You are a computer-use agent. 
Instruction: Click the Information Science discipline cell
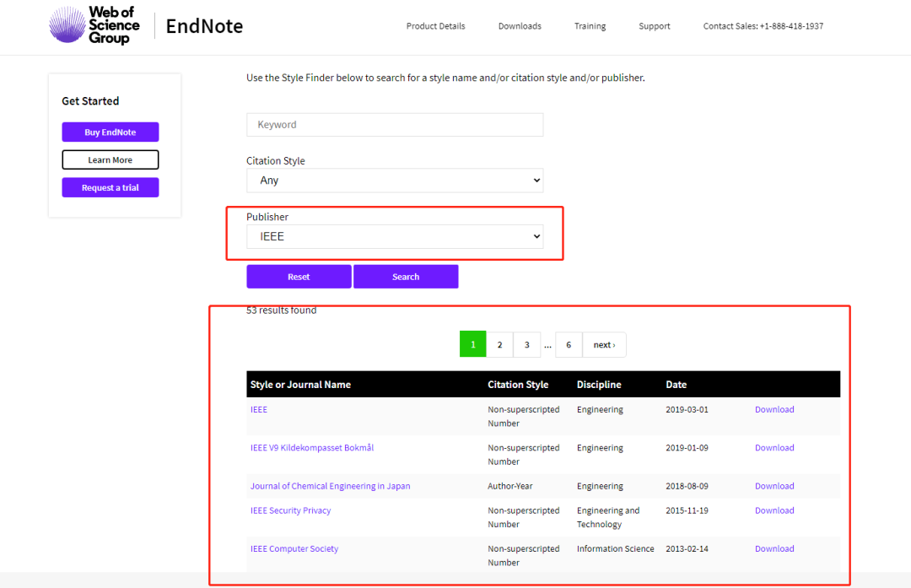[x=615, y=549]
